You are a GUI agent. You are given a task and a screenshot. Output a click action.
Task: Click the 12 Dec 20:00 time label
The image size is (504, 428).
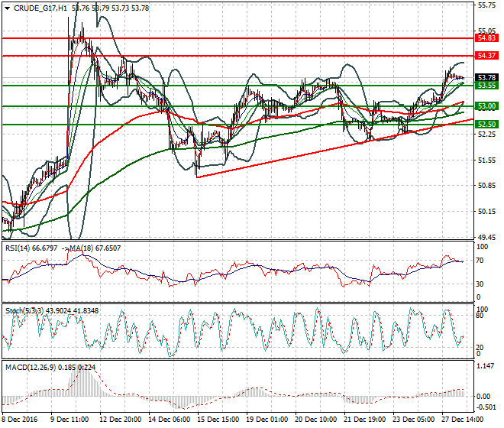(120, 420)
